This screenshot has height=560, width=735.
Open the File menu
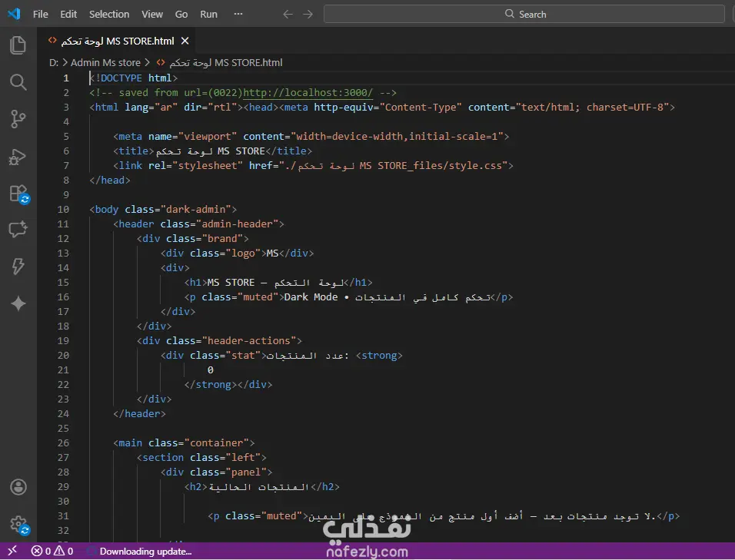(41, 14)
